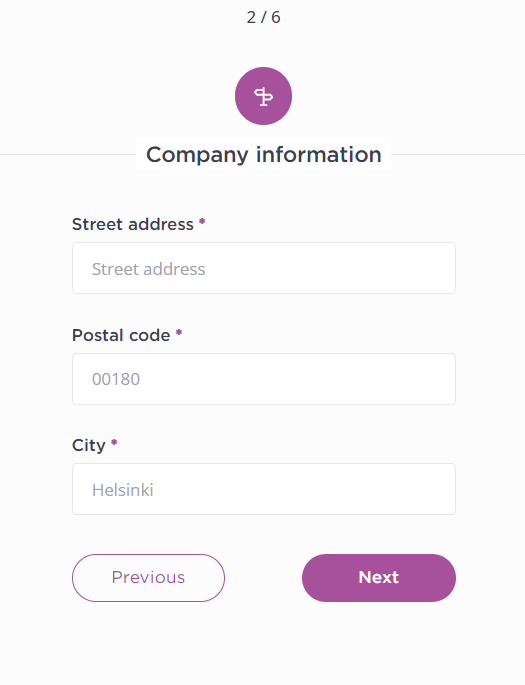Click the slash in the step counter
Image resolution: width=525 pixels, height=685 pixels.
(263, 17)
